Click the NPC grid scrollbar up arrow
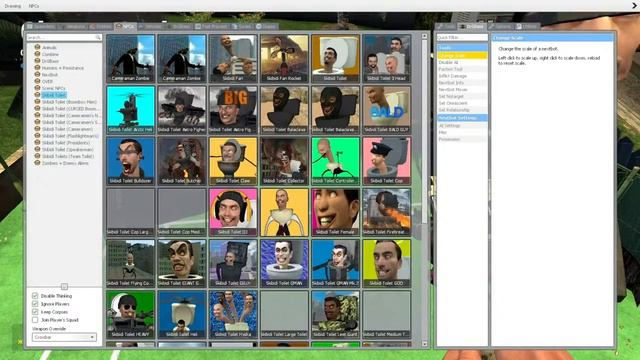Screen dimensions: 640x360 click(424, 36)
